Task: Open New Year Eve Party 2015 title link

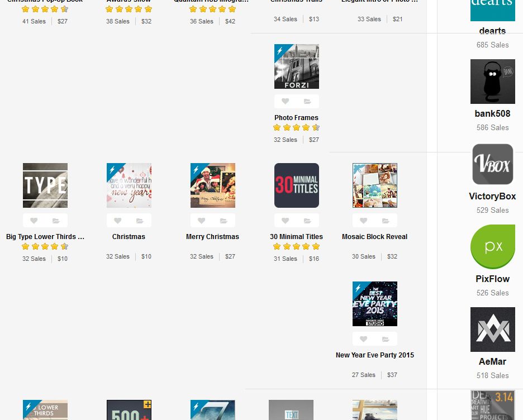Action: [374, 355]
